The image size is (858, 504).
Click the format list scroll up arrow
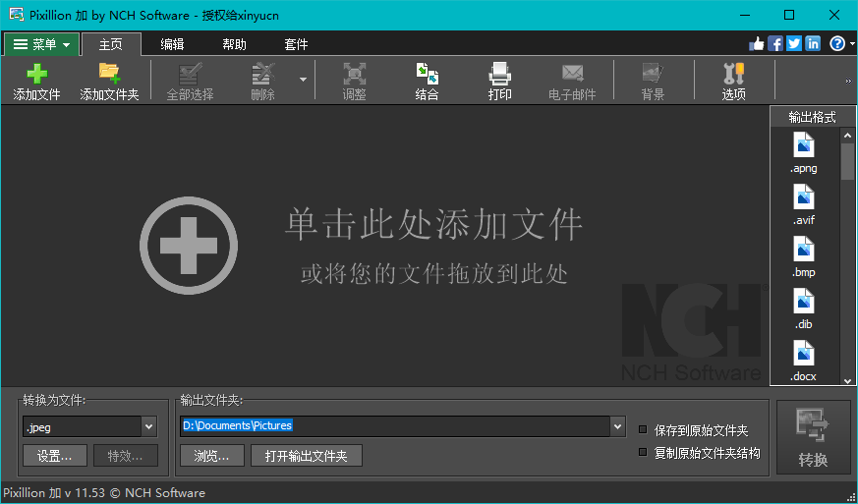(847, 136)
